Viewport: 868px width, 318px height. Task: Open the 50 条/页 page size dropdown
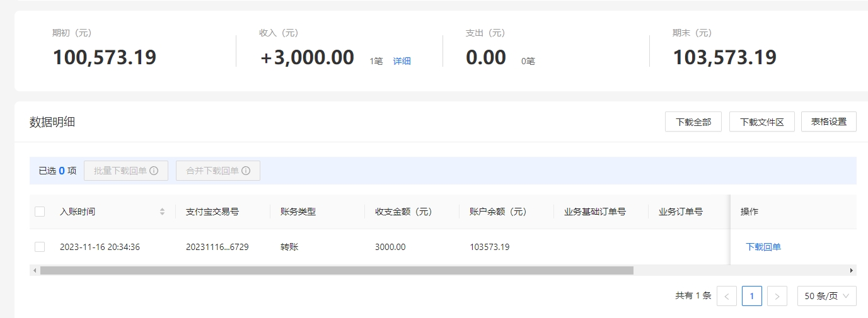pos(827,296)
